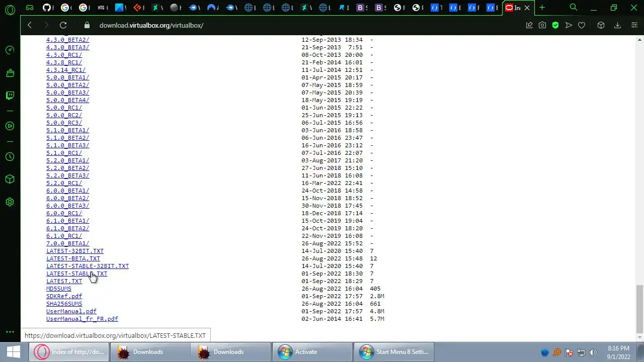Open the 5.1.0_BETA2/ folder link

[x=67, y=138]
